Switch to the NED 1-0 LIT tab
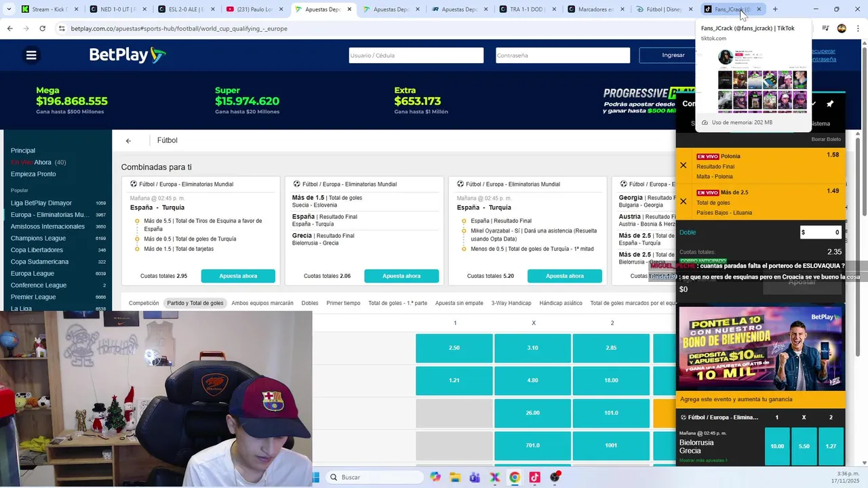The image size is (868, 488). (117, 9)
